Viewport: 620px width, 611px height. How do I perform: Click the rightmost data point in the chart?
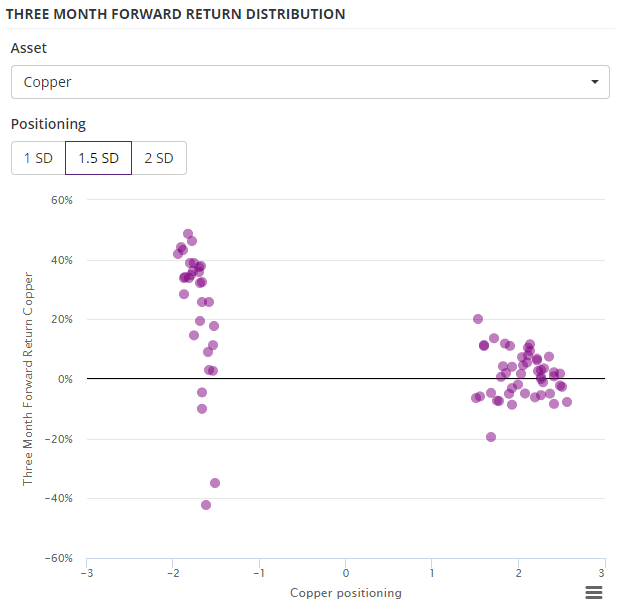pos(567,402)
